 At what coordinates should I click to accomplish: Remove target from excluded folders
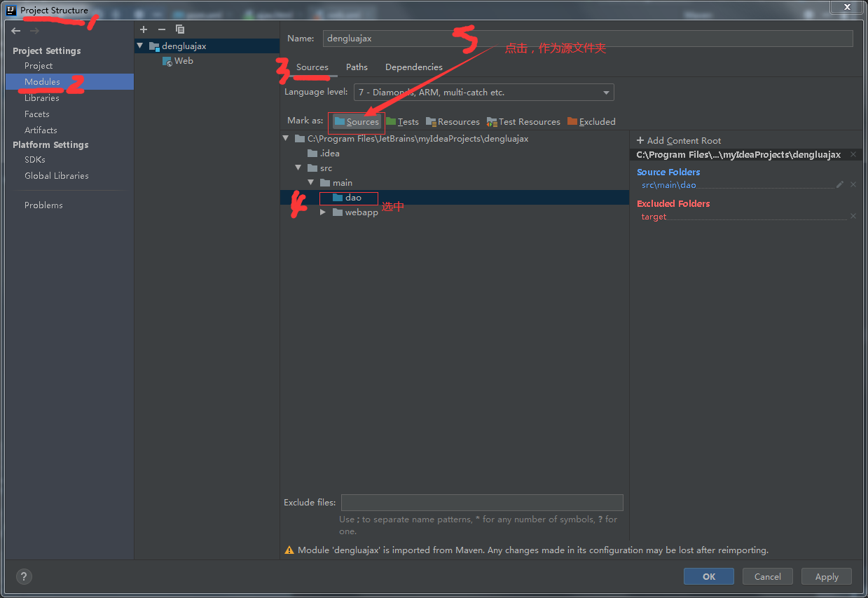(853, 217)
